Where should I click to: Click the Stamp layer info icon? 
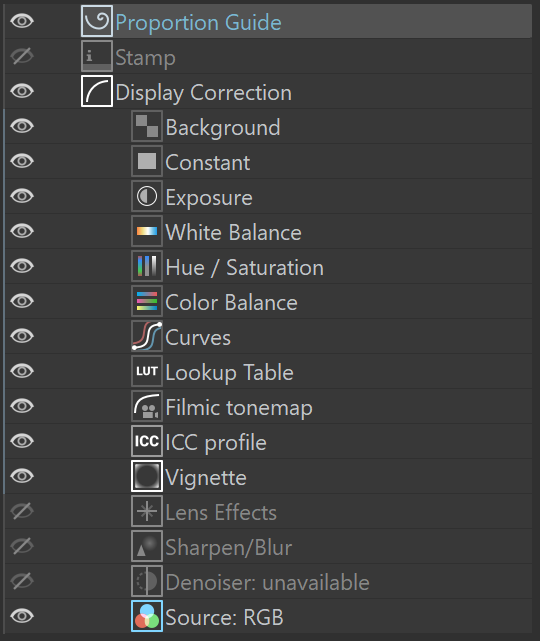pos(97,56)
